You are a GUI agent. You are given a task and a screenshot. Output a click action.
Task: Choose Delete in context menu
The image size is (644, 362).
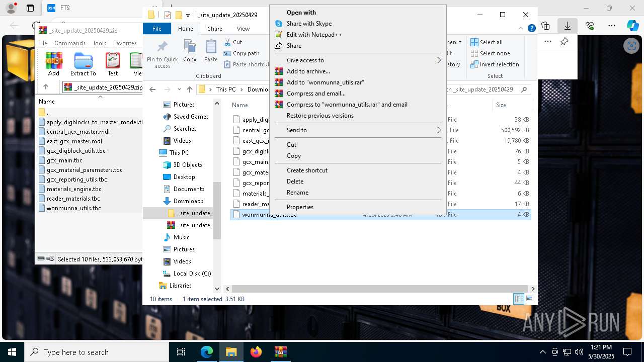coord(358,182)
